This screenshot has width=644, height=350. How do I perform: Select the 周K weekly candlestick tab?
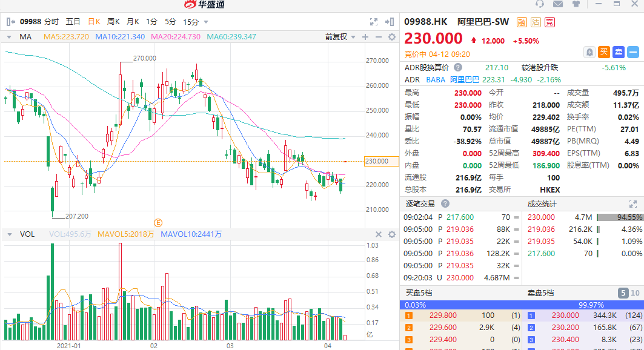[113, 22]
